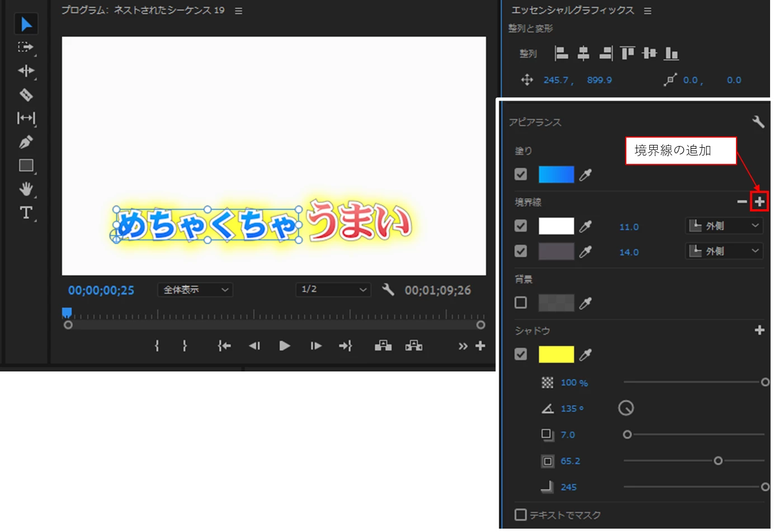Screen dimensions: 774x532
Task: Select the Razor tool
Action: tap(26, 95)
